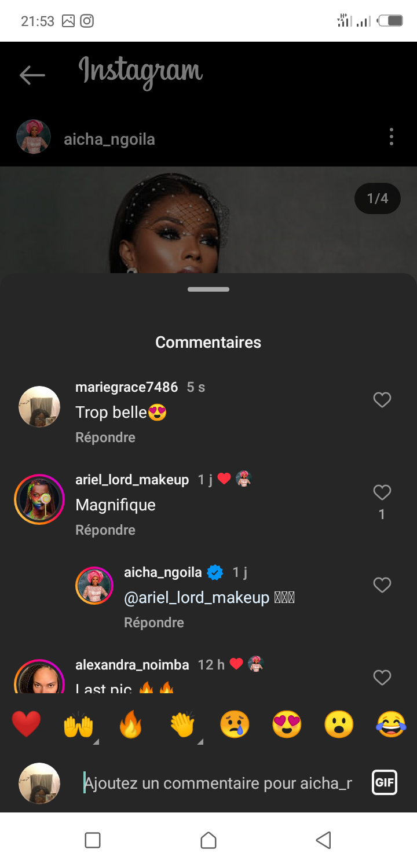The height and width of the screenshot is (868, 417).
Task: Like ariel_lord_makeup's Magnifique comment
Action: tap(382, 492)
